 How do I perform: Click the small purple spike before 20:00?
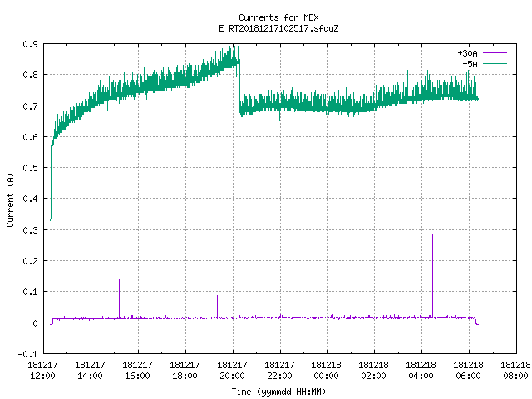point(218,307)
